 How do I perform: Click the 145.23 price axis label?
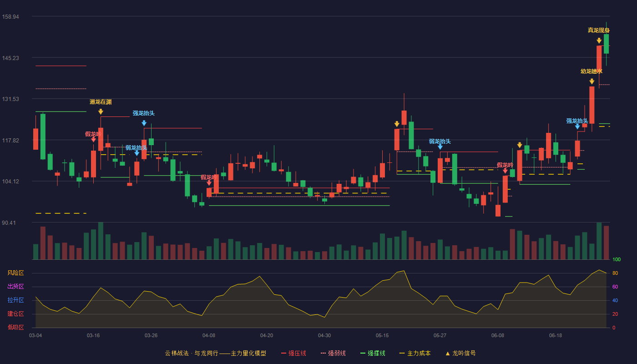point(10,58)
